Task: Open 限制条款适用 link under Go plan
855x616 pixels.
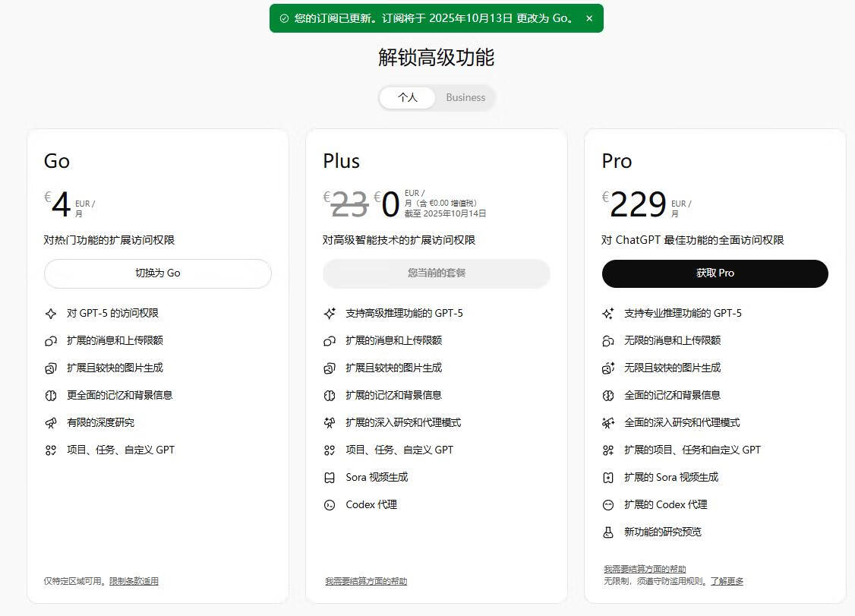Action: (x=134, y=581)
